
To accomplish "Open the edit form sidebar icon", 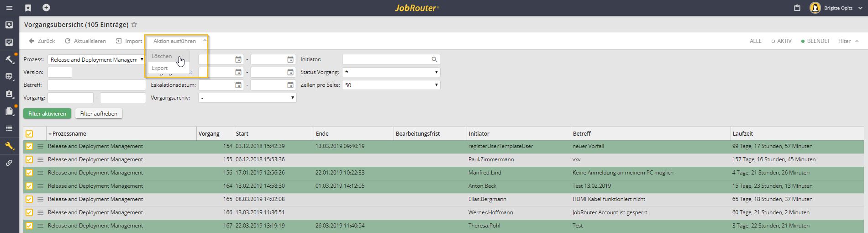I will (x=9, y=76).
